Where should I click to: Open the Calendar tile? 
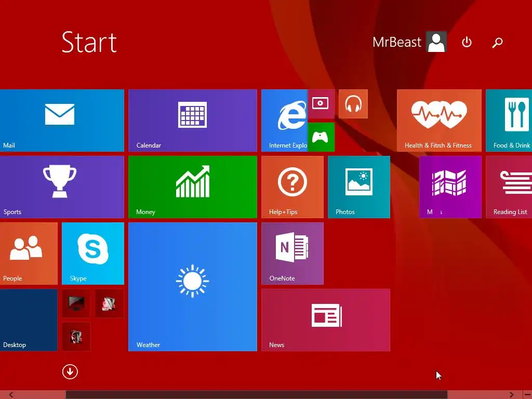[x=193, y=121]
